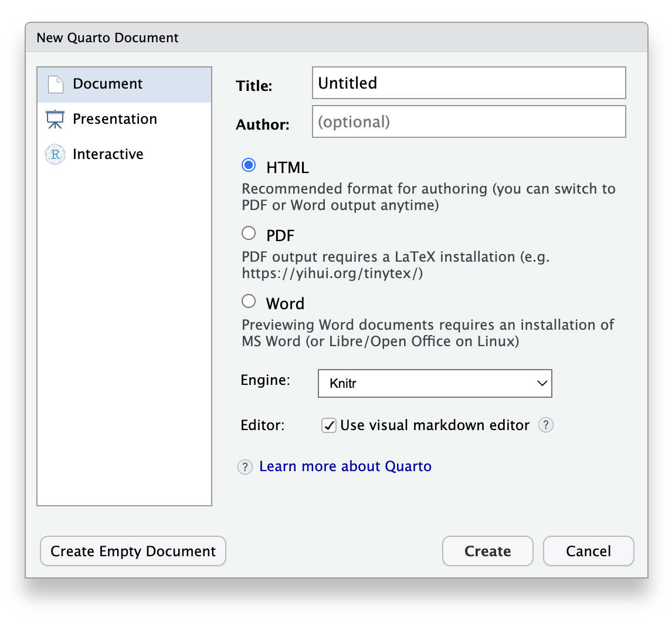
Task: Toggle Use visual markdown editor checkbox
Action: (329, 425)
